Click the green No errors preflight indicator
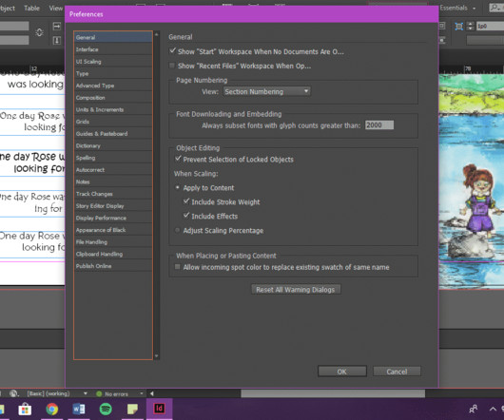This screenshot has height=420, width=504. [112, 393]
